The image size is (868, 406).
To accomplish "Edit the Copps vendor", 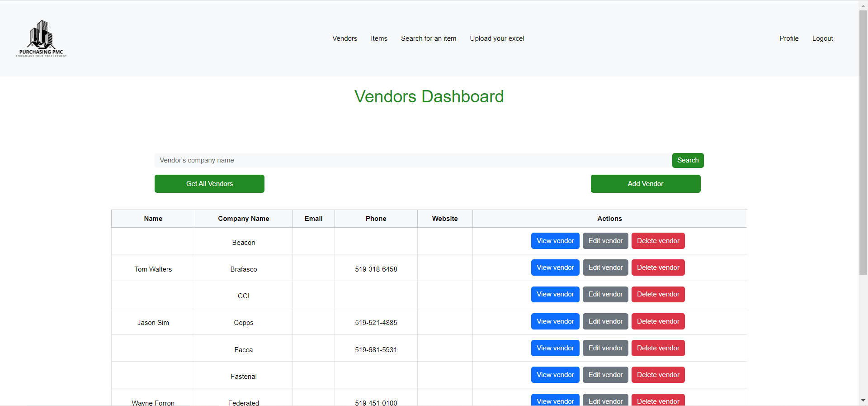I will (605, 321).
